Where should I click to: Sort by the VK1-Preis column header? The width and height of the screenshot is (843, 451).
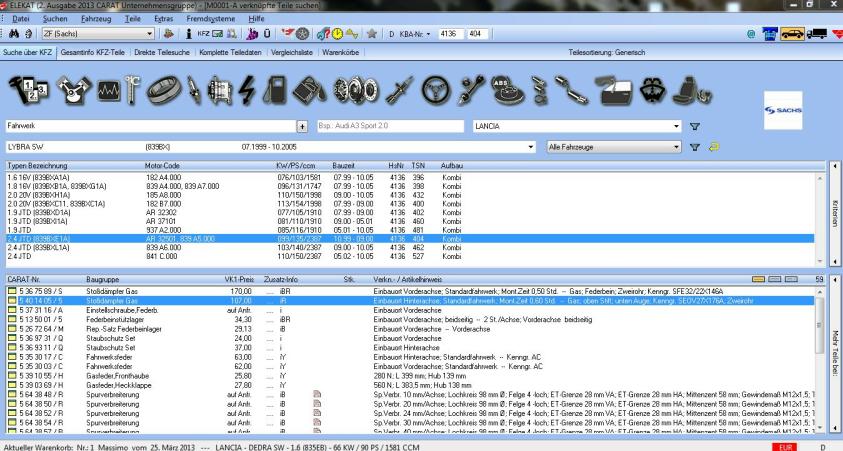tap(239, 280)
